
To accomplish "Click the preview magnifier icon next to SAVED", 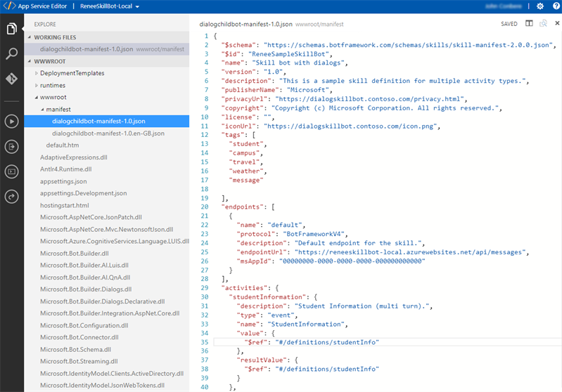I will [x=543, y=23].
